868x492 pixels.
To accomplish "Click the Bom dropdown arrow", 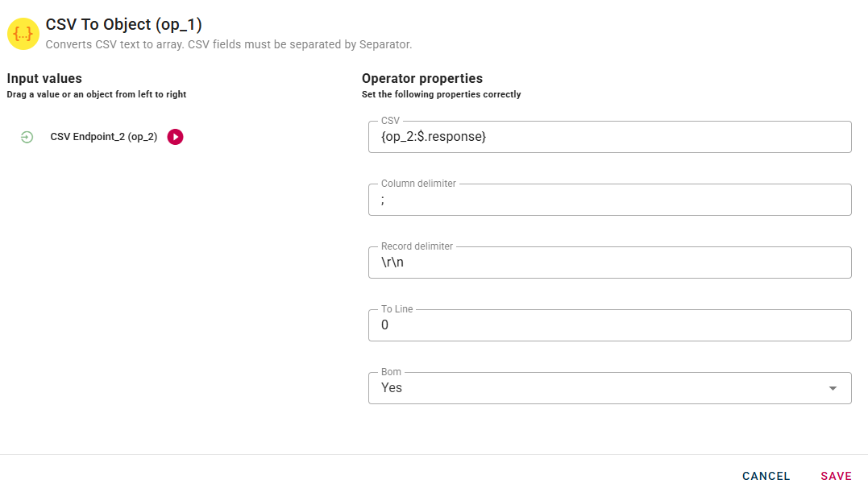I will tap(833, 389).
